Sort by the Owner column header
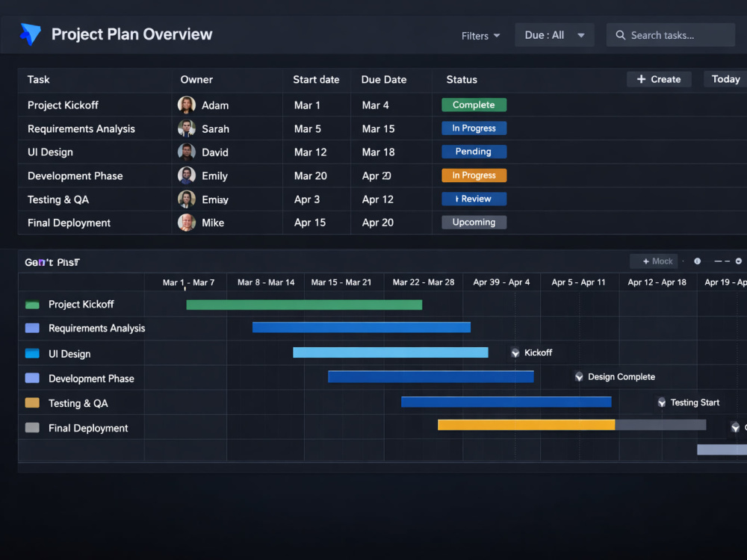This screenshot has height=560, width=747. click(x=196, y=80)
